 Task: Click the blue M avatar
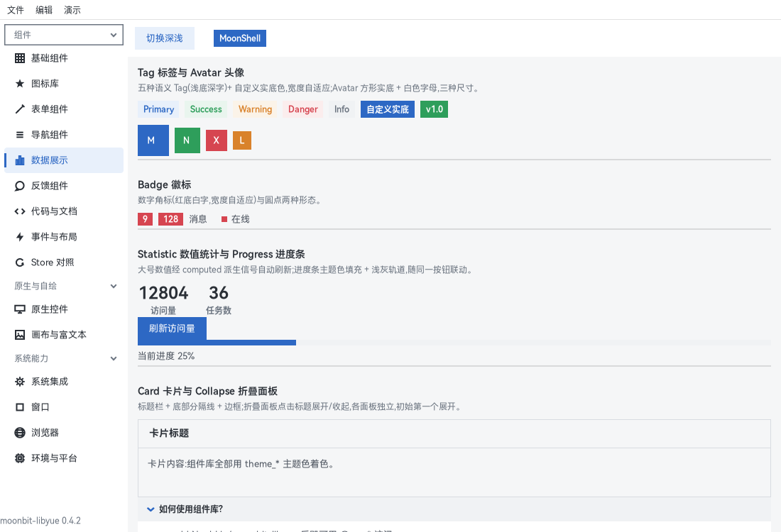click(153, 140)
